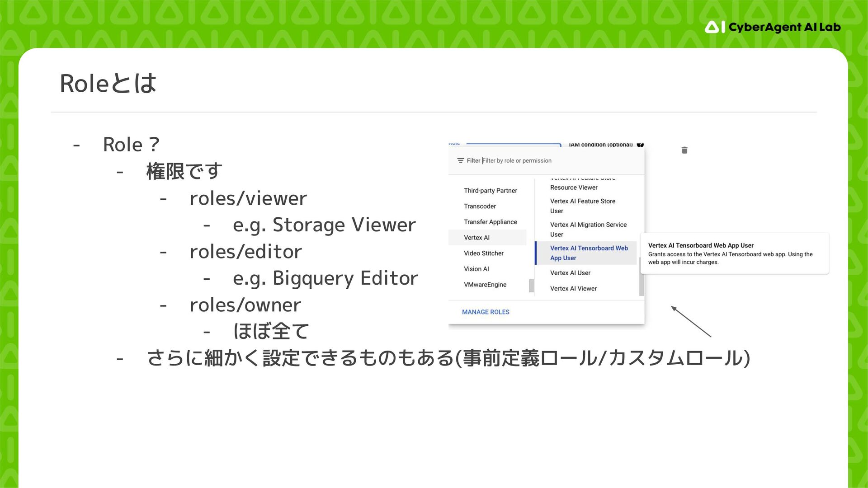
Task: Click the MANAGE ROLES link
Action: 486,312
